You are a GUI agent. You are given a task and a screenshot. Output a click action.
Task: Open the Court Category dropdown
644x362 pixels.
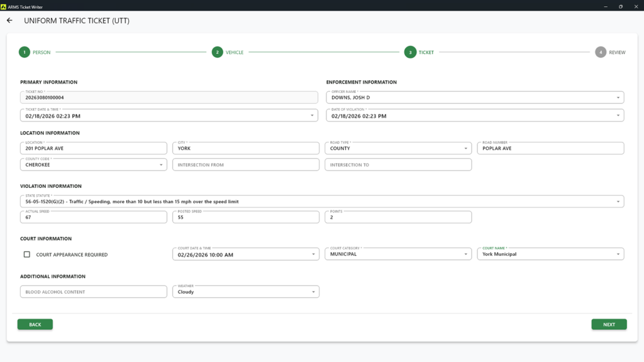pyautogui.click(x=467, y=254)
